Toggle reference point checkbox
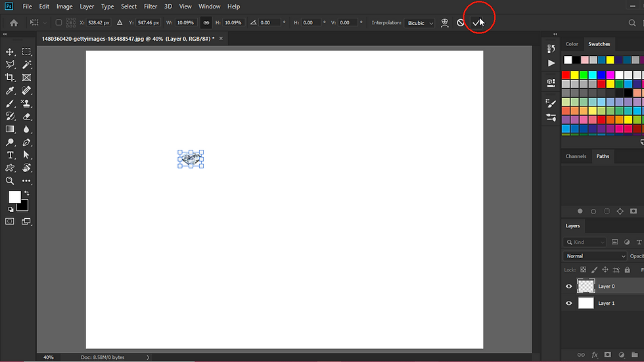Image resolution: width=644 pixels, height=362 pixels. click(x=58, y=22)
